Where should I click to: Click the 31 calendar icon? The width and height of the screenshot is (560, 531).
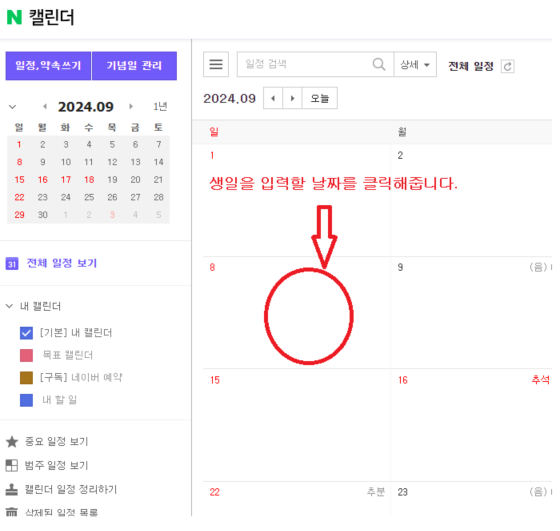point(12,264)
